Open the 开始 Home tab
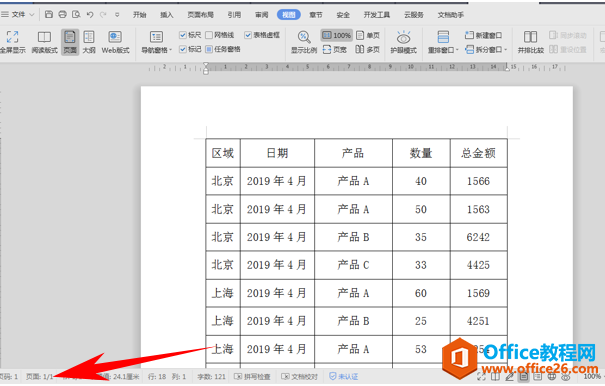This screenshot has width=605, height=386. (x=139, y=15)
